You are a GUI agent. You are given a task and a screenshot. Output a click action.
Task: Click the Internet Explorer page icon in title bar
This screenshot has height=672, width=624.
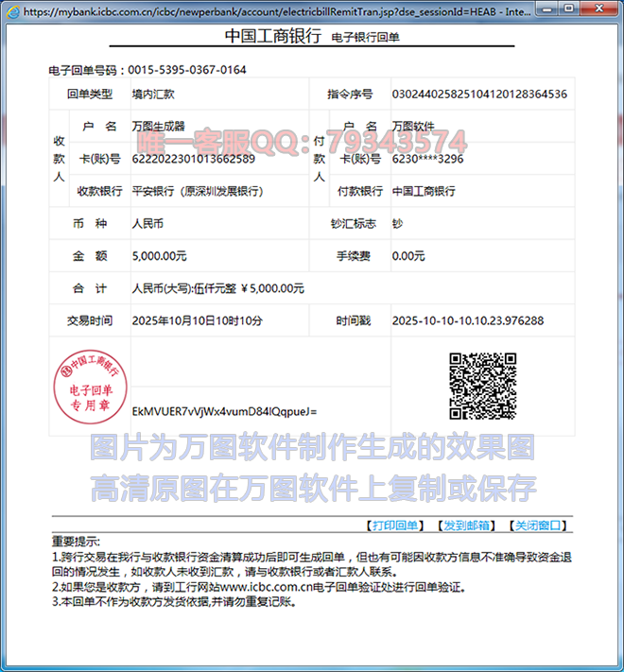(x=11, y=11)
